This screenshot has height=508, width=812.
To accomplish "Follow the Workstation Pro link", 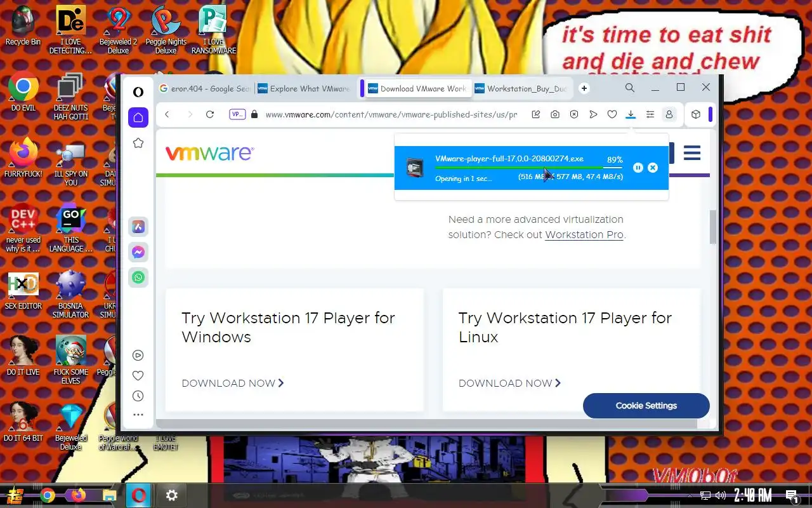I will point(584,234).
